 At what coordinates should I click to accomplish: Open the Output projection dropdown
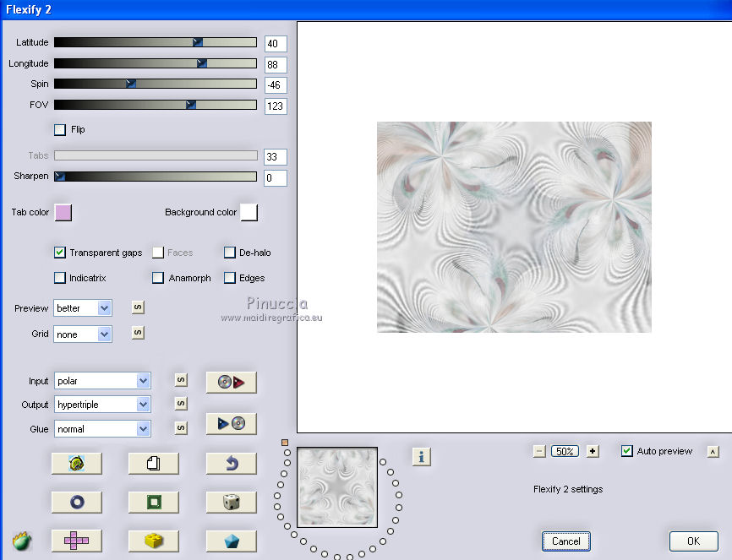tap(102, 404)
